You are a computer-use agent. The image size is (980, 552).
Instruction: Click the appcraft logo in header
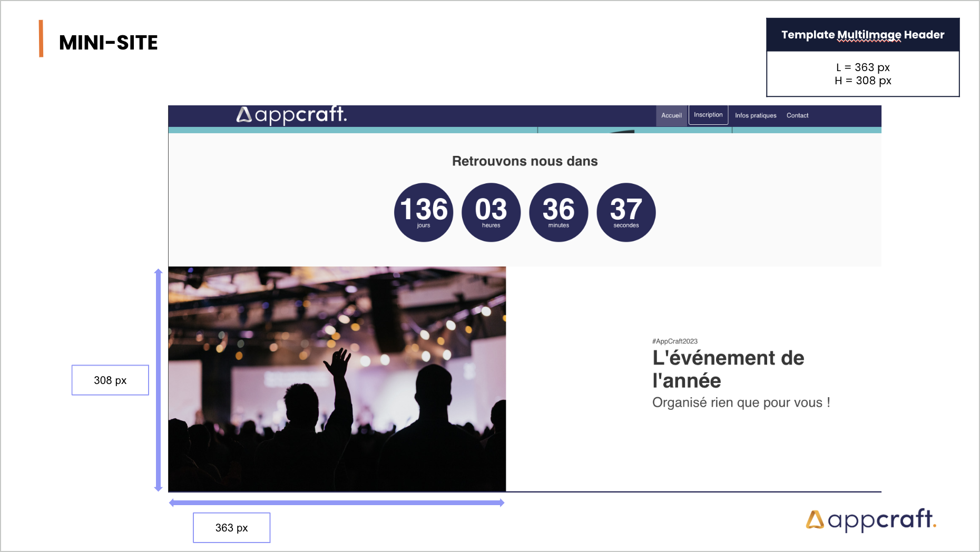291,114
